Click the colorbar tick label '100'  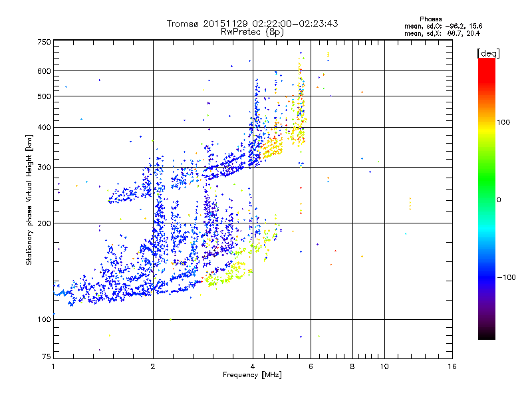pos(503,122)
